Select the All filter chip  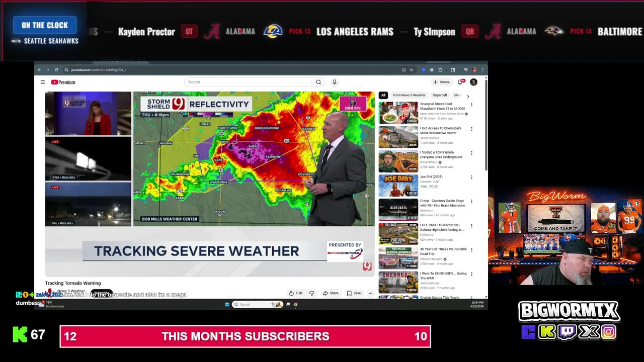coord(383,95)
